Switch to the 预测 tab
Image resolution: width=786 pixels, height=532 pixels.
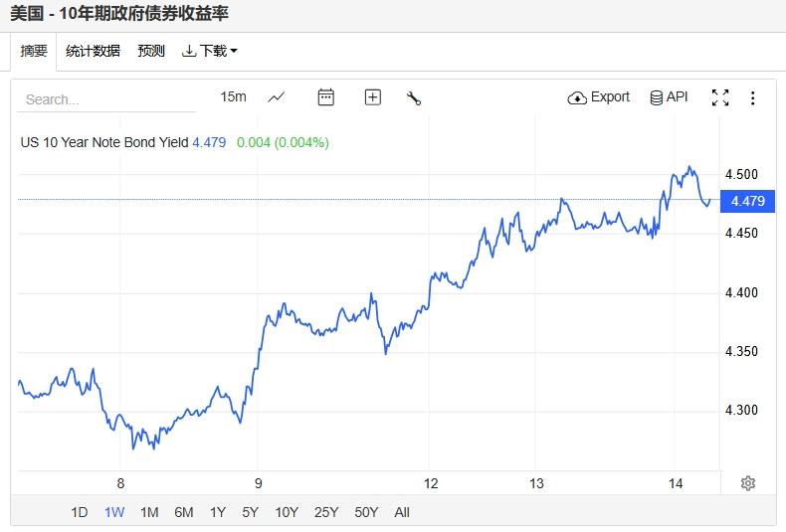click(151, 51)
